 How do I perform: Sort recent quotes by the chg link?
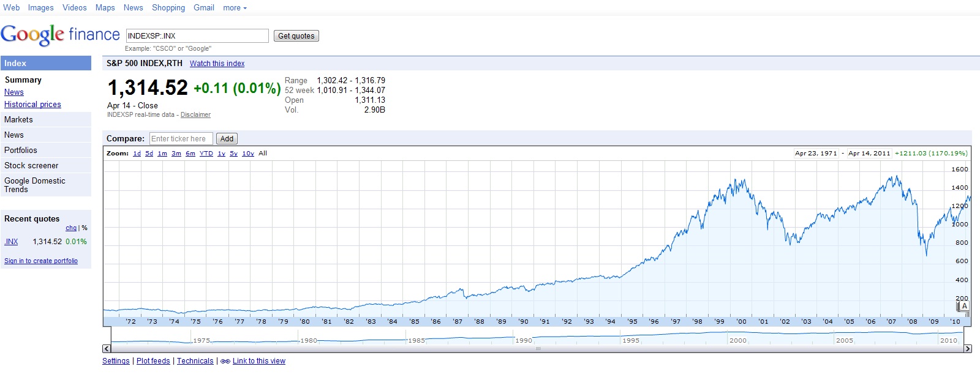pos(71,228)
